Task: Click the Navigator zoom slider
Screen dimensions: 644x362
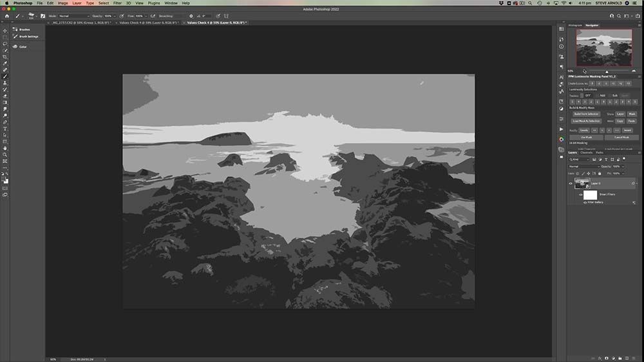Action: pos(607,71)
